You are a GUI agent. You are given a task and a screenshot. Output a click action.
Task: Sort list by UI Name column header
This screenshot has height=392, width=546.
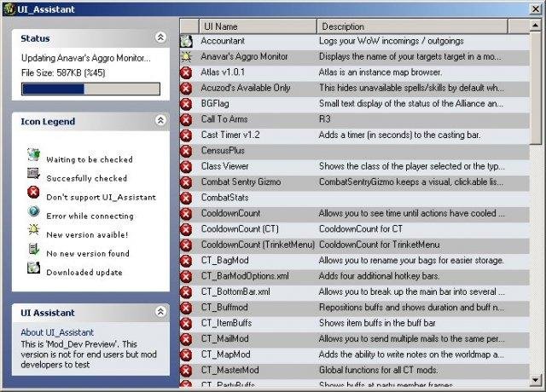[x=258, y=26]
